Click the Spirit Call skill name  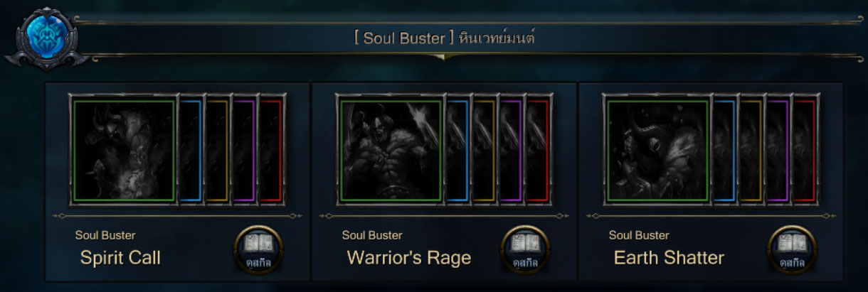click(x=120, y=258)
